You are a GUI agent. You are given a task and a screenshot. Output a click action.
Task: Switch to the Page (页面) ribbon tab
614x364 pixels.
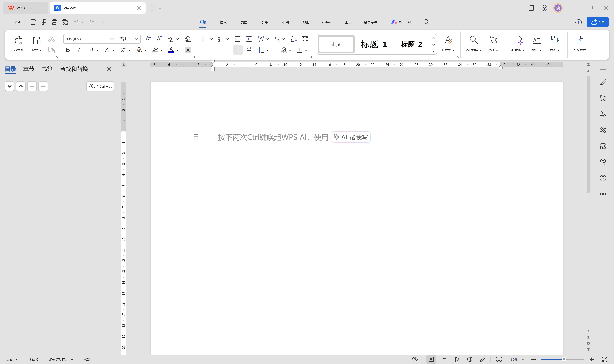(x=244, y=22)
